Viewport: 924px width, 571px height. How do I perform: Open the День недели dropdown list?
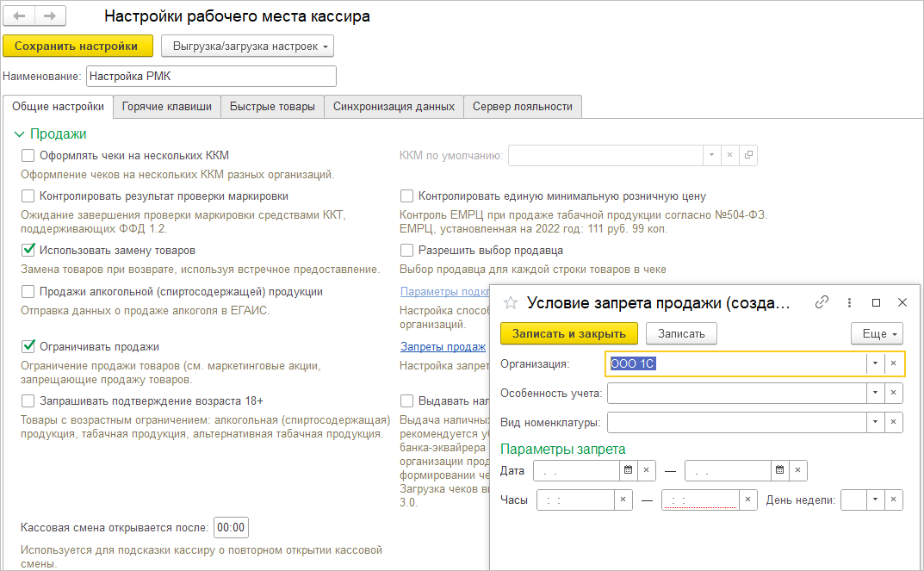[874, 500]
